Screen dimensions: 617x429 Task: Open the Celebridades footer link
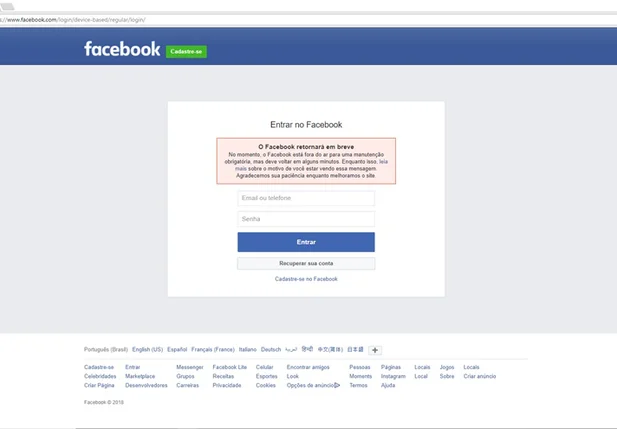coord(100,376)
